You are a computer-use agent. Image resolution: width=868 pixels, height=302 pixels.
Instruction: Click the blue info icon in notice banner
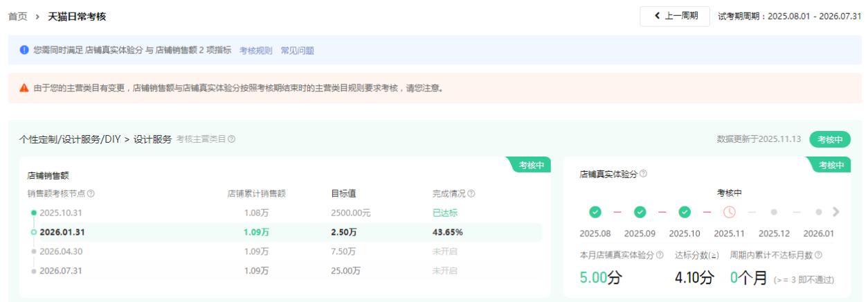click(x=24, y=50)
